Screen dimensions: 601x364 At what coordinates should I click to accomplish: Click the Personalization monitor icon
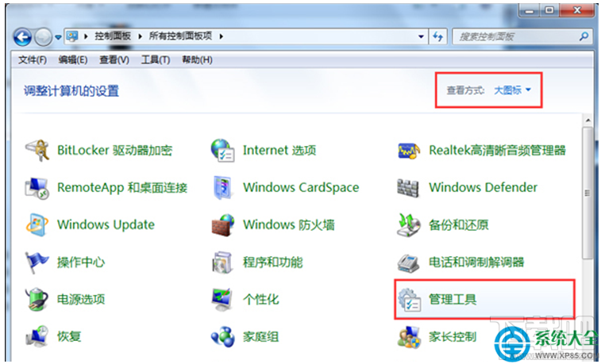[x=222, y=299]
